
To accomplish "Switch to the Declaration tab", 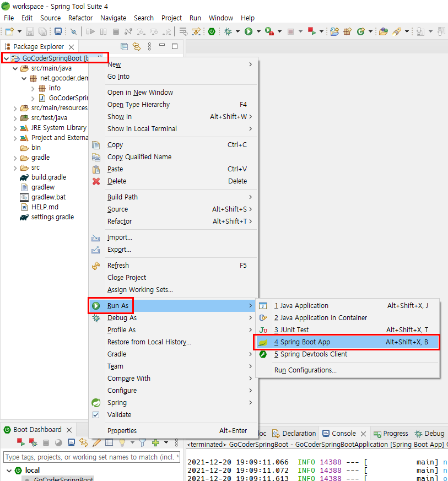I will pyautogui.click(x=294, y=434).
